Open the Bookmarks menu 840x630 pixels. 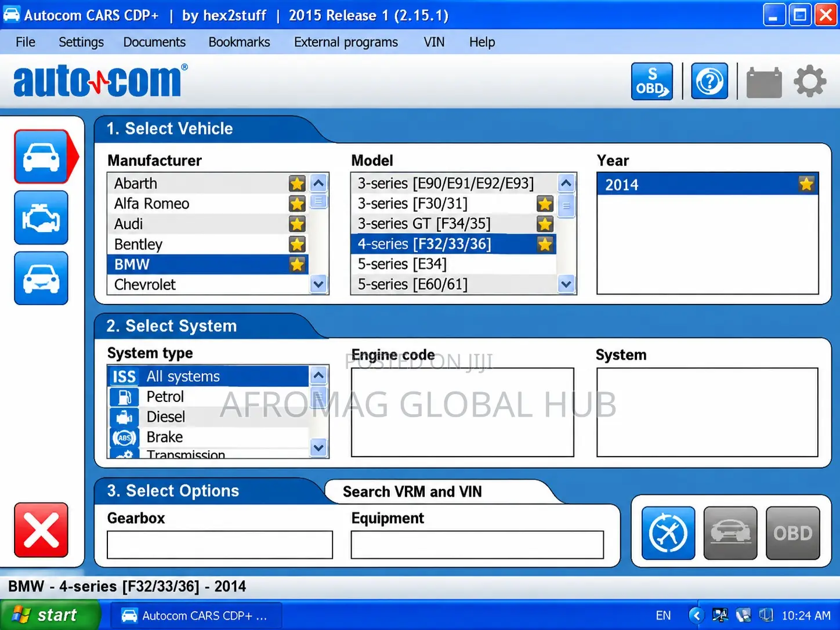click(x=239, y=42)
